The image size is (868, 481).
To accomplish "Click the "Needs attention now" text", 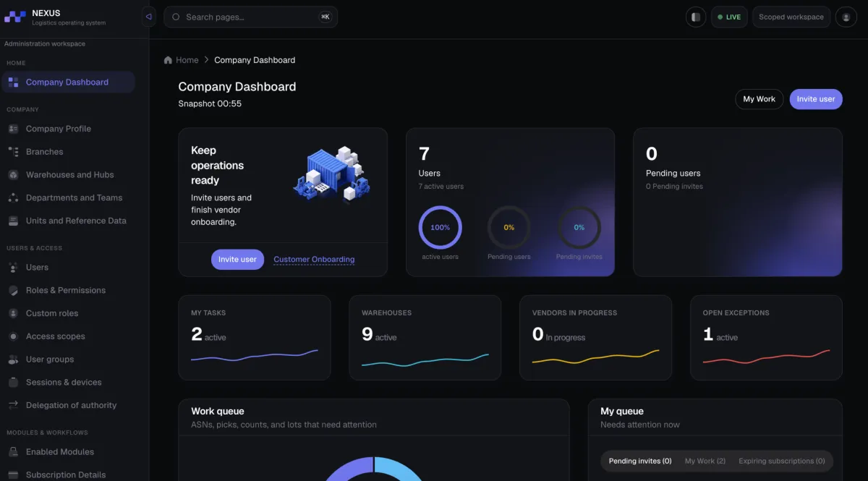I will click(x=640, y=425).
